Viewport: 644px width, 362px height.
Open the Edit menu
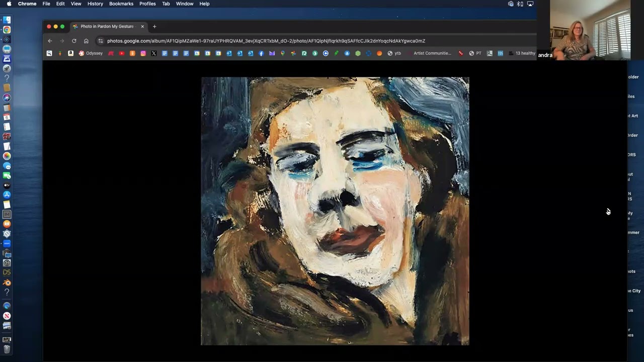[60, 4]
